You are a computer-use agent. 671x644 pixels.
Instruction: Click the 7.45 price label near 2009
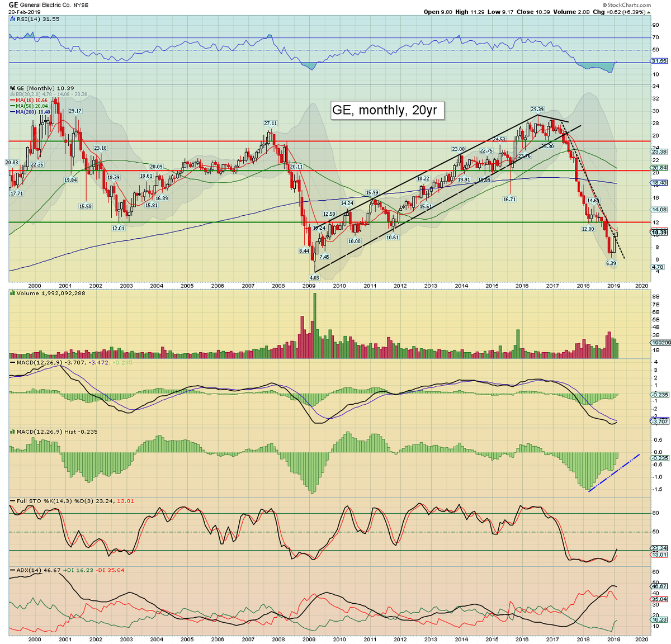tap(324, 257)
